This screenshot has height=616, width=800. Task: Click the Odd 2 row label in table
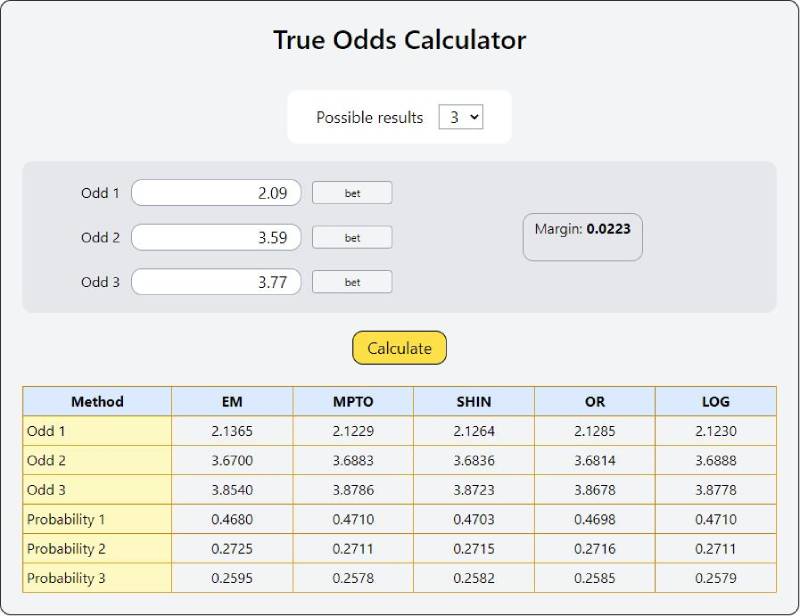click(x=97, y=460)
